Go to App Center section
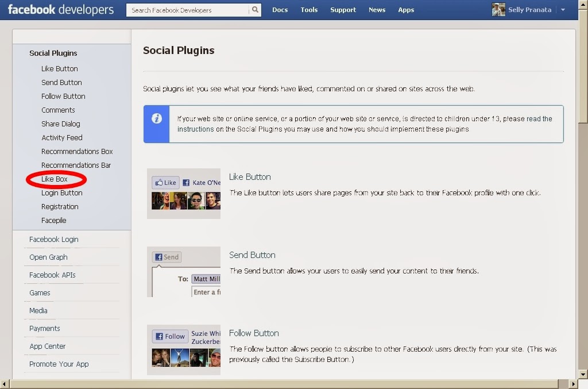The width and height of the screenshot is (588, 389). (x=48, y=346)
